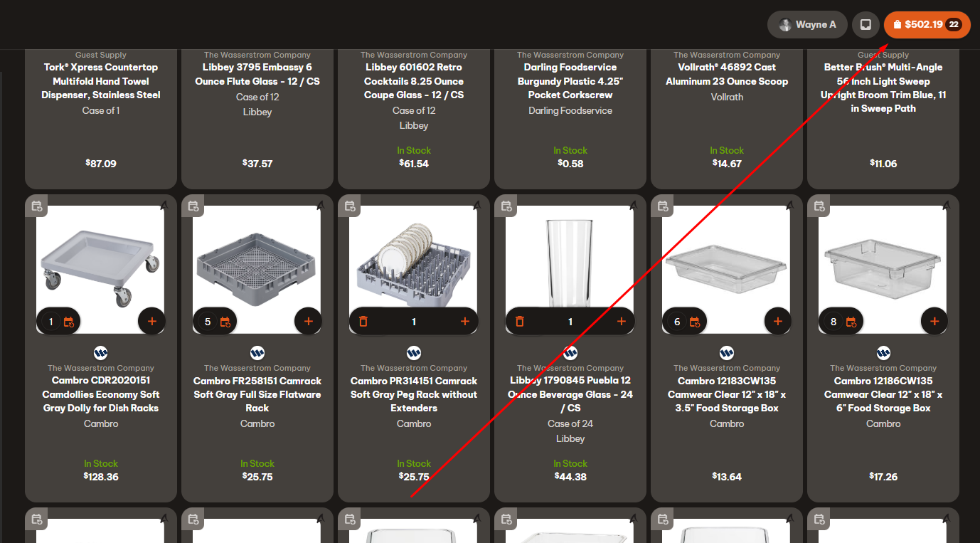Remove Cambro PR314151 peg rack using trash icon
This screenshot has width=980, height=543.
(363, 322)
